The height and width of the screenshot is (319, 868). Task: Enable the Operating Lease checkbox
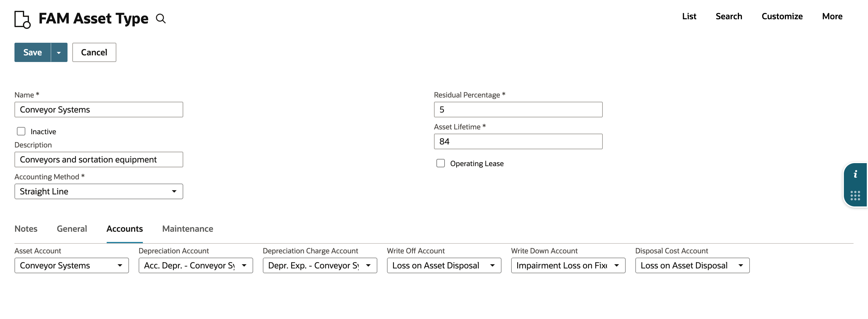click(440, 163)
